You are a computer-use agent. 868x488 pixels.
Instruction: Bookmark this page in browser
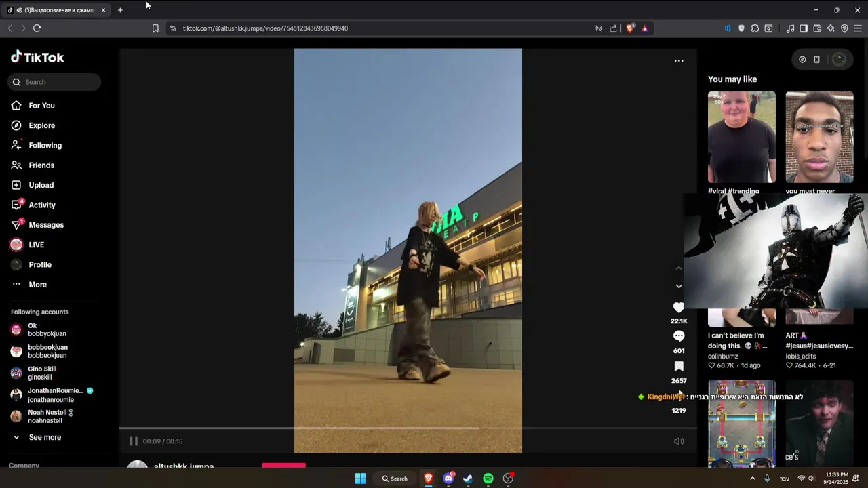(155, 28)
